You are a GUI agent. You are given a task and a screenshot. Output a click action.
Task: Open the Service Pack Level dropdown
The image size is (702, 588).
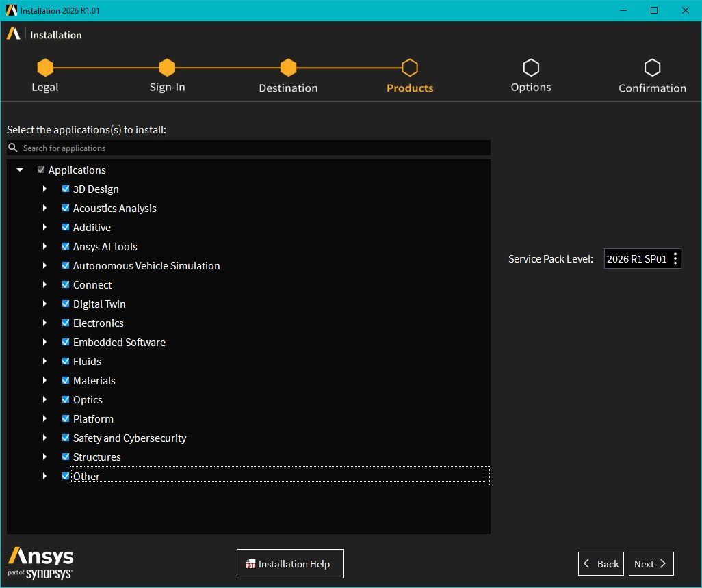(642, 258)
